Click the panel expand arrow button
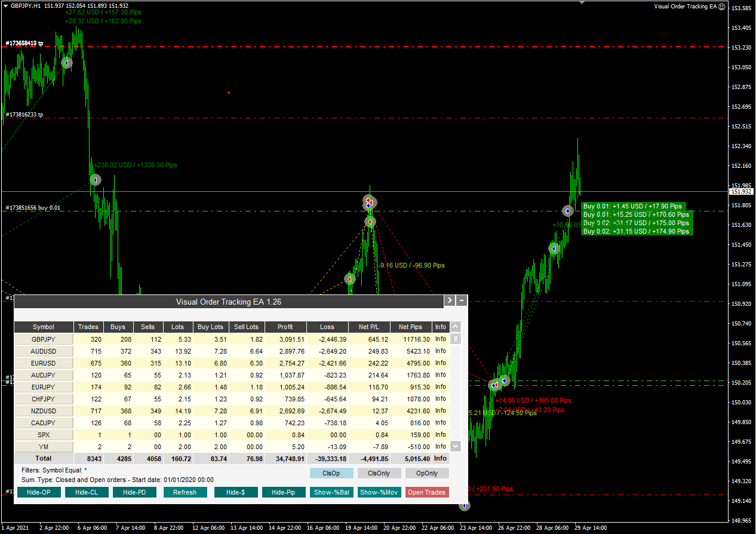Viewport: 756px width, 534px height. point(450,301)
